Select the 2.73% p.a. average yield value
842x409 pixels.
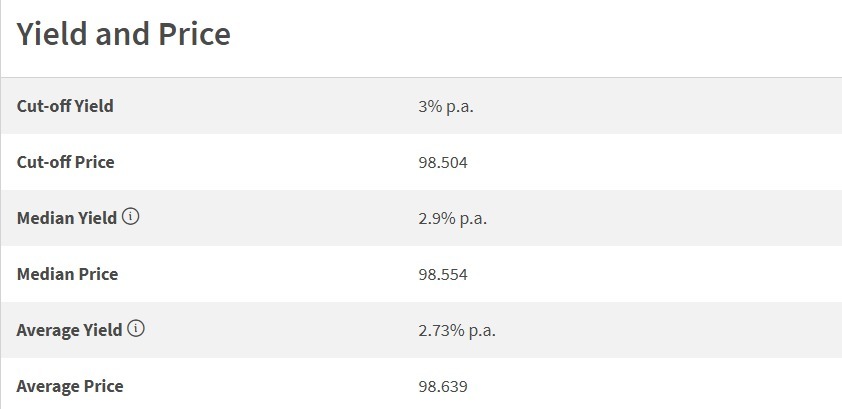457,331
